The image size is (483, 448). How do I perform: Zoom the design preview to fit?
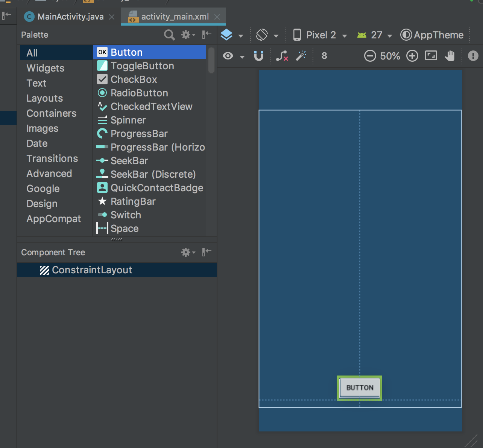click(431, 55)
